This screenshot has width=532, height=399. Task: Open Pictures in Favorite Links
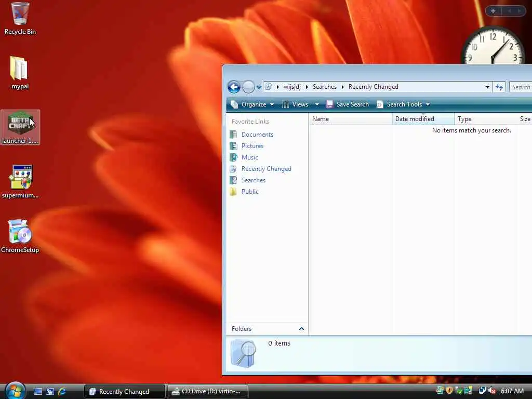point(247,146)
